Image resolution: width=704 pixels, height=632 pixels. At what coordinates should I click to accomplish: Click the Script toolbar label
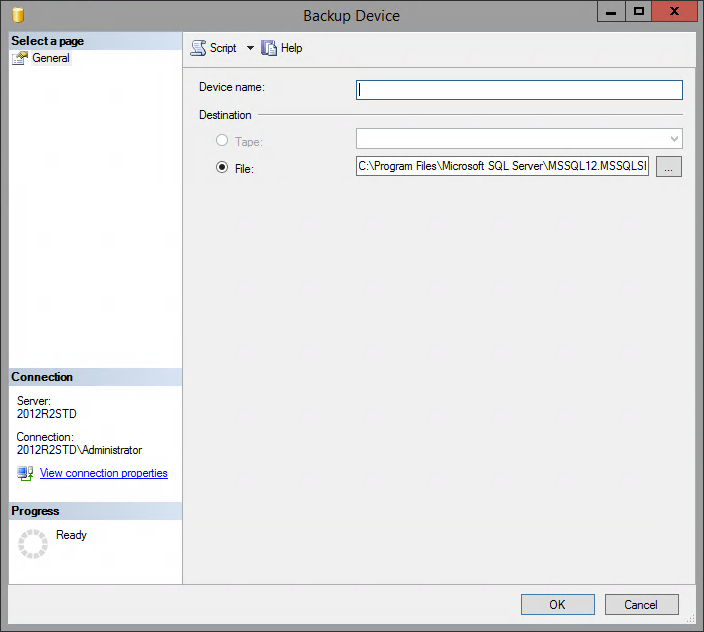pyautogui.click(x=223, y=48)
